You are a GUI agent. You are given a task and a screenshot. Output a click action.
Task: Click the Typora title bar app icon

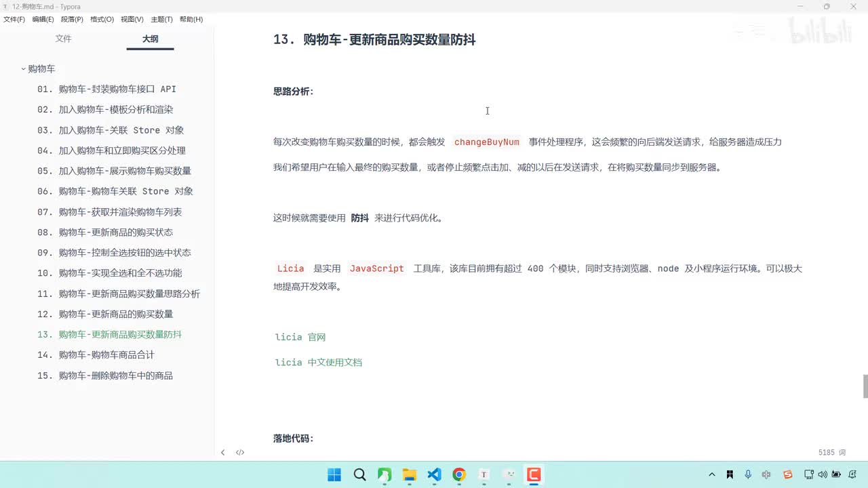click(5, 6)
